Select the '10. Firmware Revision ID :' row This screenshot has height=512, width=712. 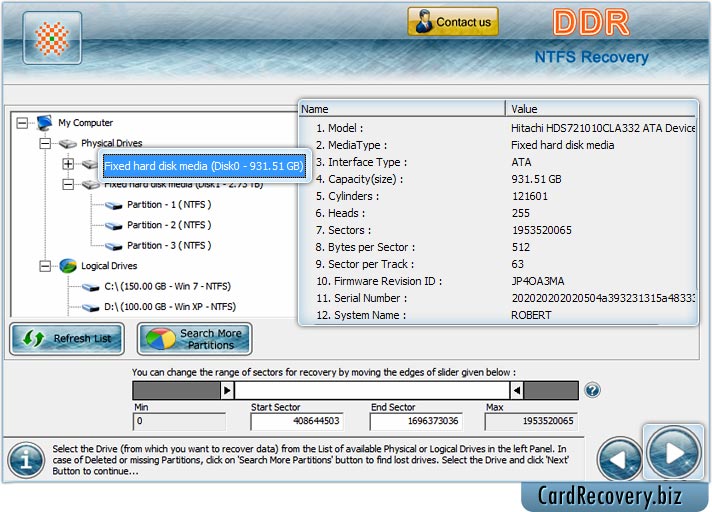[x=497, y=281]
